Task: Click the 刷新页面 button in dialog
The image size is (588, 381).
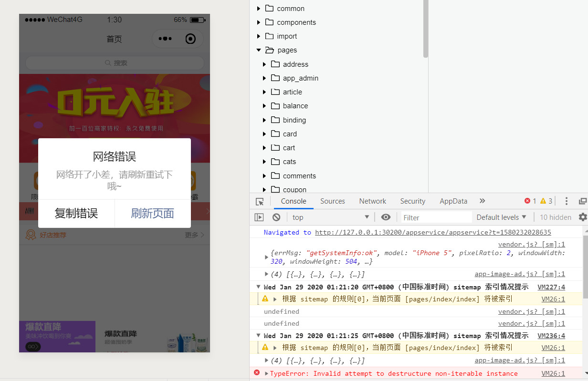Action: tap(153, 214)
